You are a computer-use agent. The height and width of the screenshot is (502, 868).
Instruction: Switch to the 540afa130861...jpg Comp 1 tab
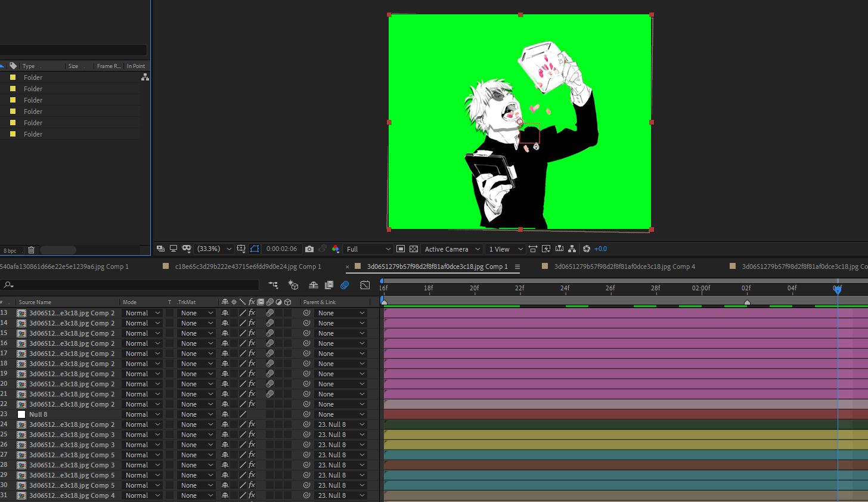(64, 267)
